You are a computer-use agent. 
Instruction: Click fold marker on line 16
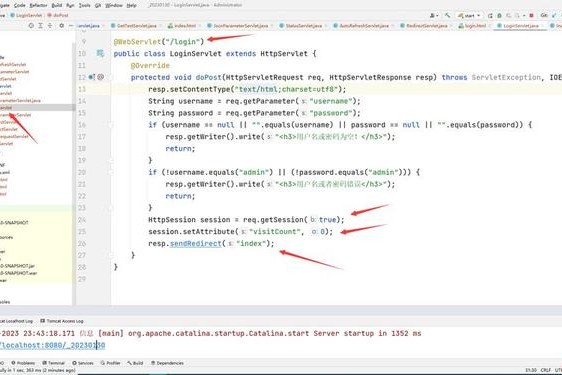pyautogui.click(x=110, y=125)
